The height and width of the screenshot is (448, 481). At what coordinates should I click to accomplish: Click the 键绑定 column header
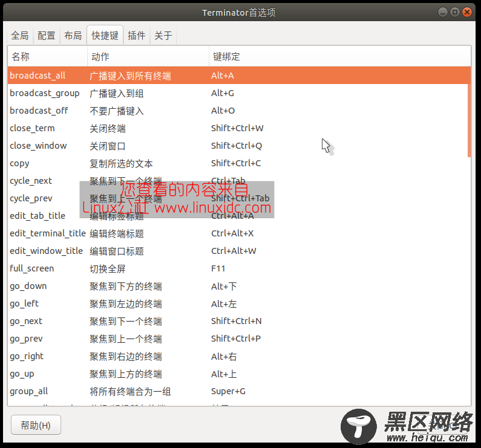pos(340,56)
